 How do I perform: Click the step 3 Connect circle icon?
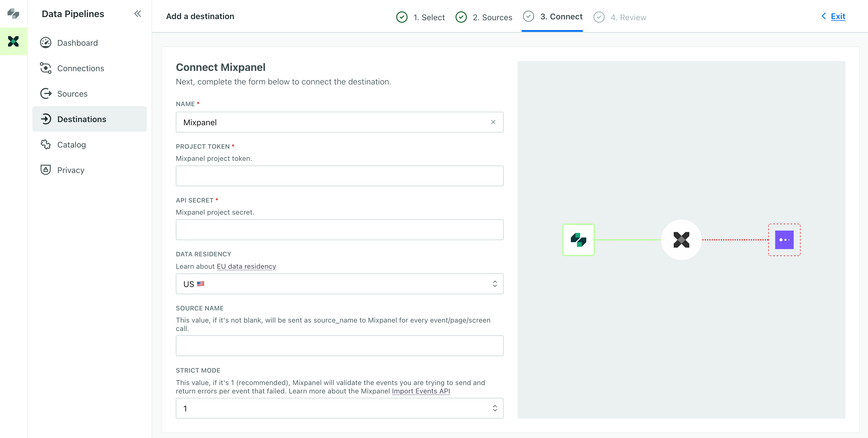coord(528,16)
